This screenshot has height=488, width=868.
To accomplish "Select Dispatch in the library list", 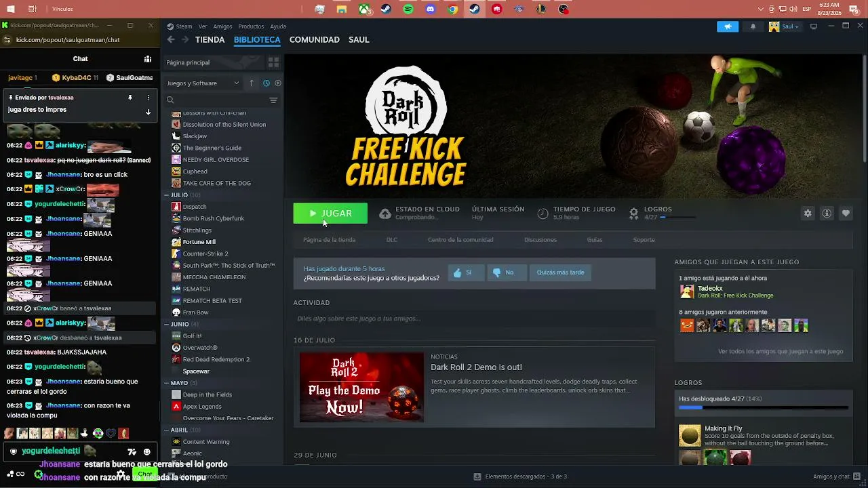I will pyautogui.click(x=195, y=207).
